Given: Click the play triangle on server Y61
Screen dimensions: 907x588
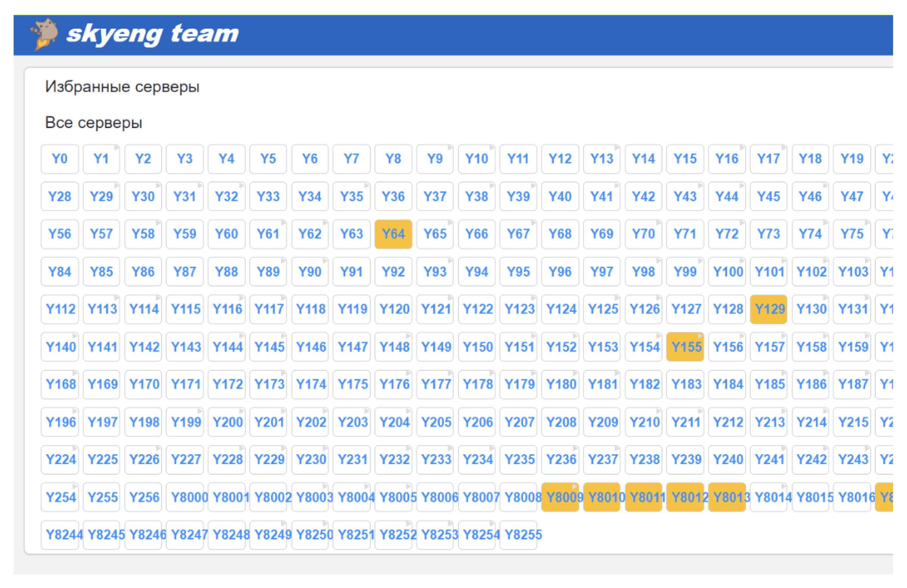Looking at the screenshot, I should (283, 223).
